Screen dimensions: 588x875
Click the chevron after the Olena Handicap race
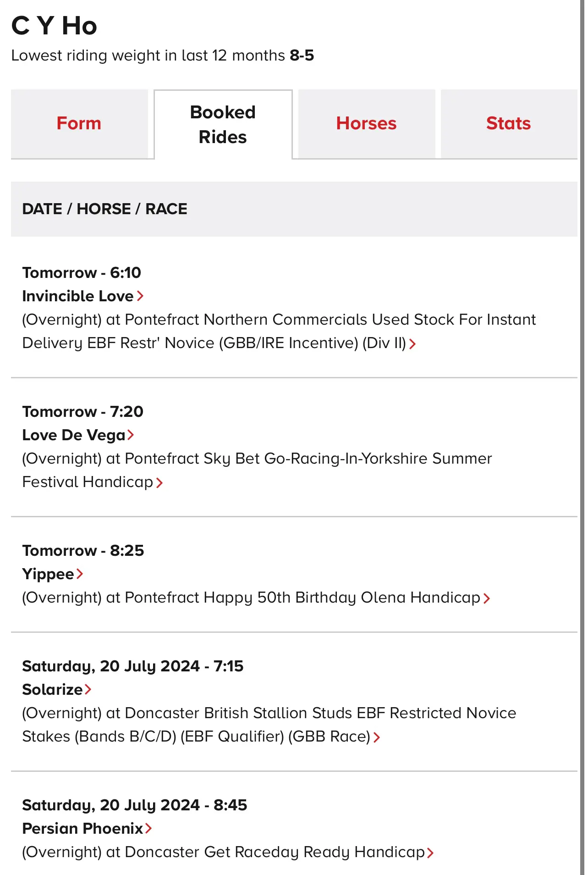pyautogui.click(x=487, y=598)
